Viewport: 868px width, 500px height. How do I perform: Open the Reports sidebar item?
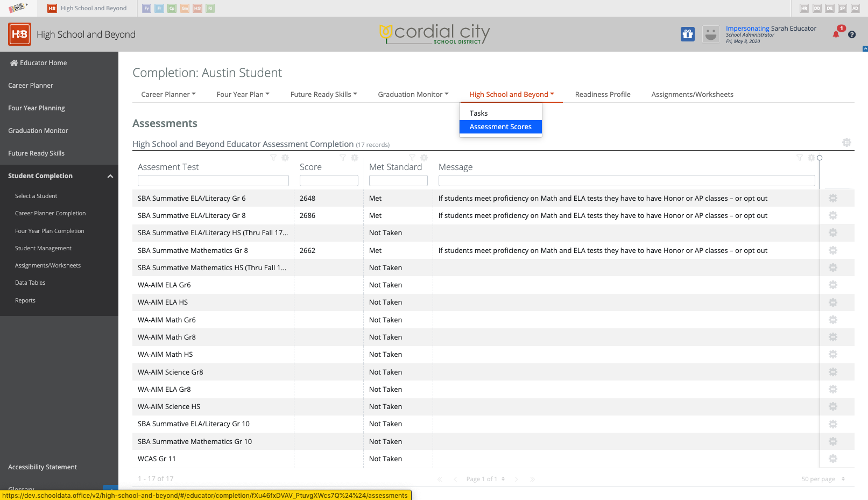(x=25, y=300)
